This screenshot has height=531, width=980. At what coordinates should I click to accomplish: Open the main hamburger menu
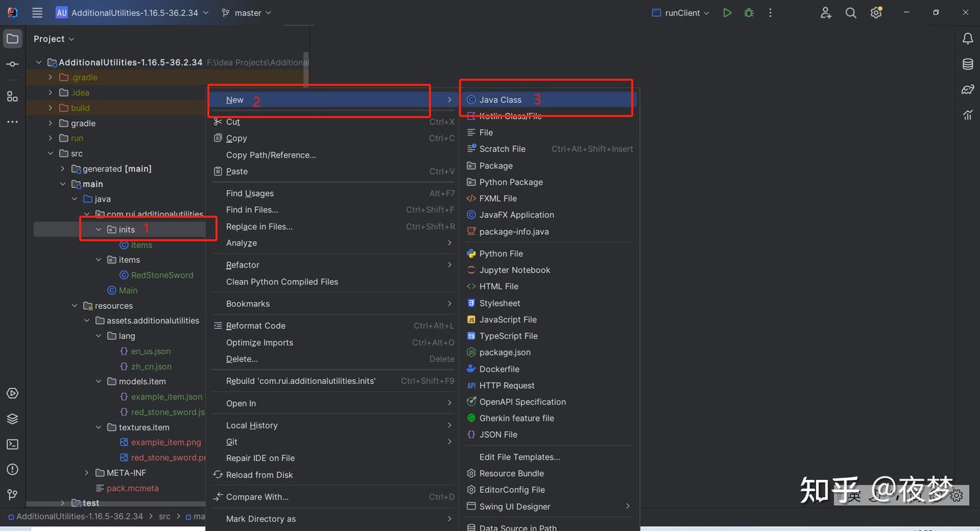[37, 13]
